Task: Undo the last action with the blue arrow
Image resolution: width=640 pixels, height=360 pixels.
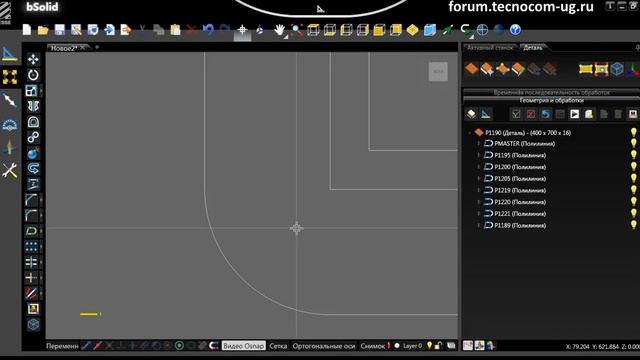Action: 208,30
